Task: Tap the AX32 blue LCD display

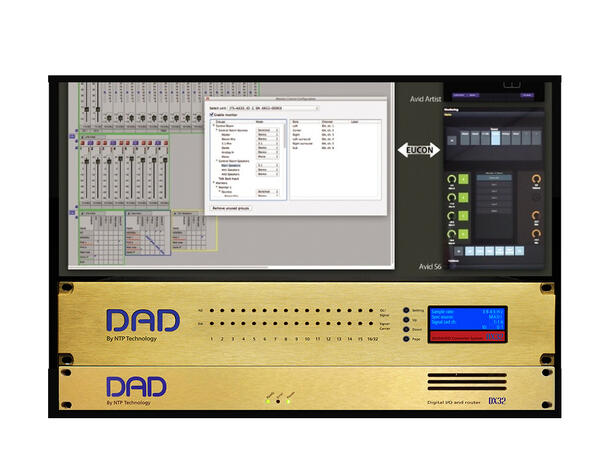Action: [467, 319]
